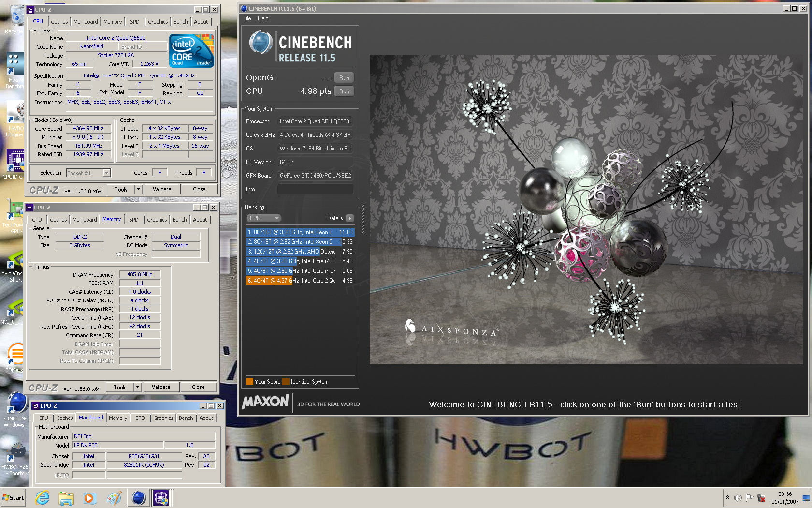Click Validate in the middle CPU-Z window
Image resolution: width=812 pixels, height=508 pixels.
pos(161,387)
